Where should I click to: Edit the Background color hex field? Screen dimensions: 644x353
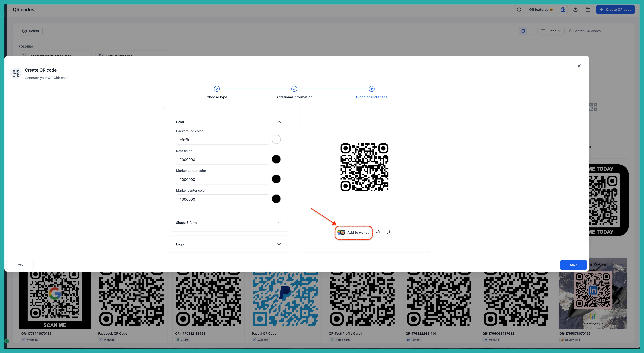[222, 140]
